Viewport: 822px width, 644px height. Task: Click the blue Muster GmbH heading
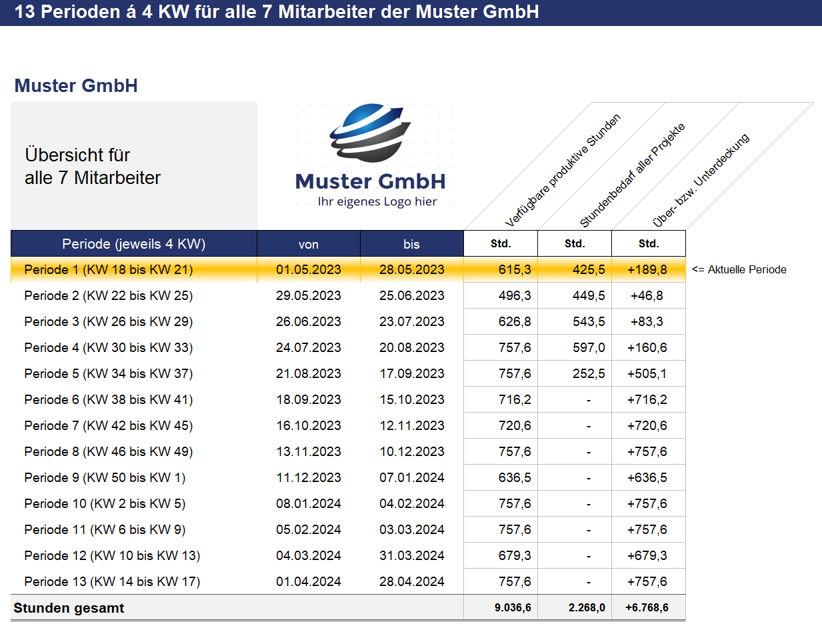point(76,85)
